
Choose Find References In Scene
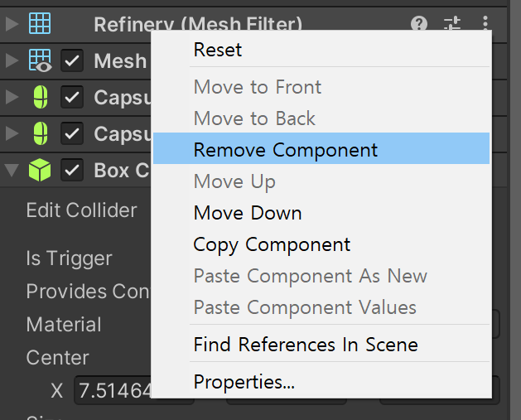coord(305,344)
